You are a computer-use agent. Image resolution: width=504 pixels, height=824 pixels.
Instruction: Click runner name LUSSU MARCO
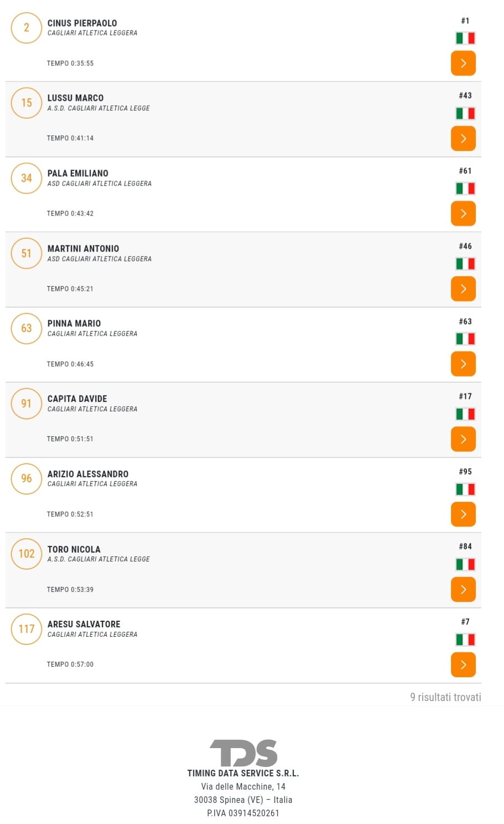(x=75, y=98)
